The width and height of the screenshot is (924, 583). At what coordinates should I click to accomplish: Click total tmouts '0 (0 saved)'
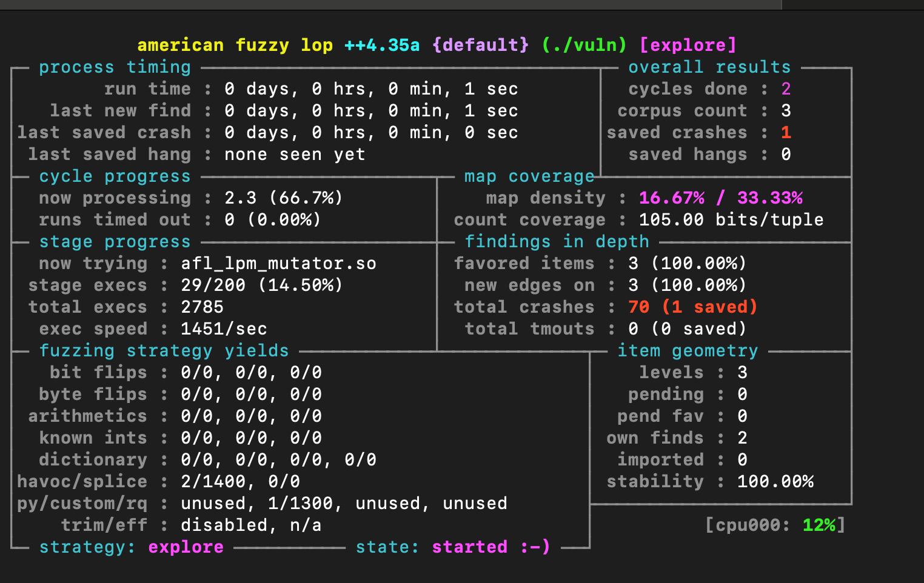pyautogui.click(x=688, y=329)
